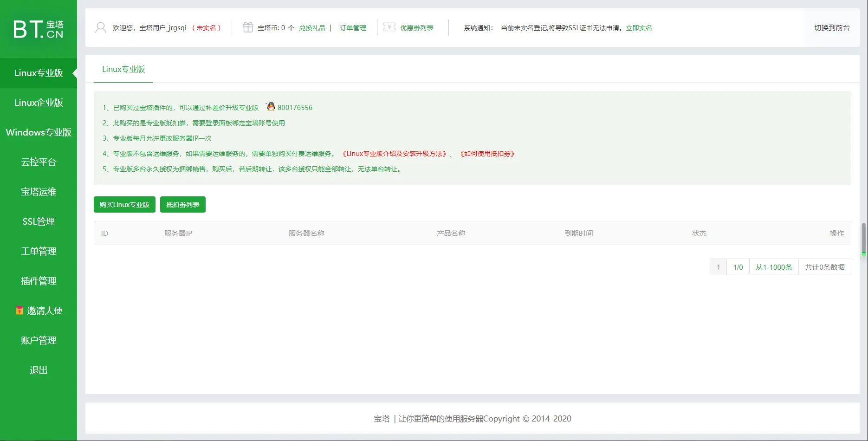Screen dimensions: 868x441
Task: Click the gift box icon beside 宝塔币
Action: click(x=248, y=27)
